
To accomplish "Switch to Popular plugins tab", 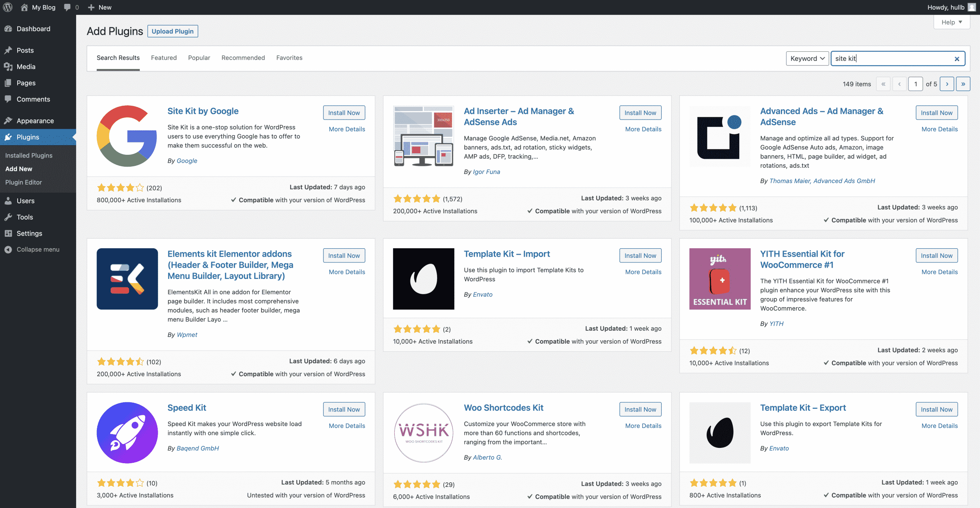I will [x=199, y=58].
